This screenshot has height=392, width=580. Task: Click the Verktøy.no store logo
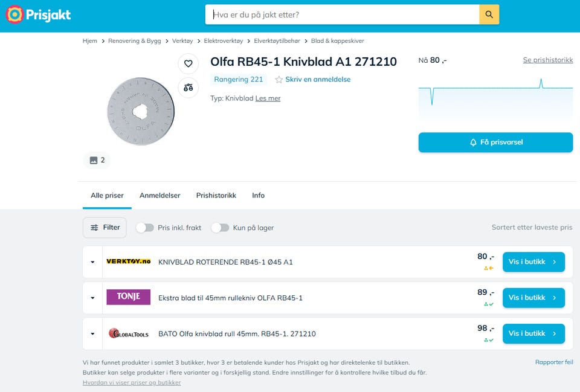(128, 261)
